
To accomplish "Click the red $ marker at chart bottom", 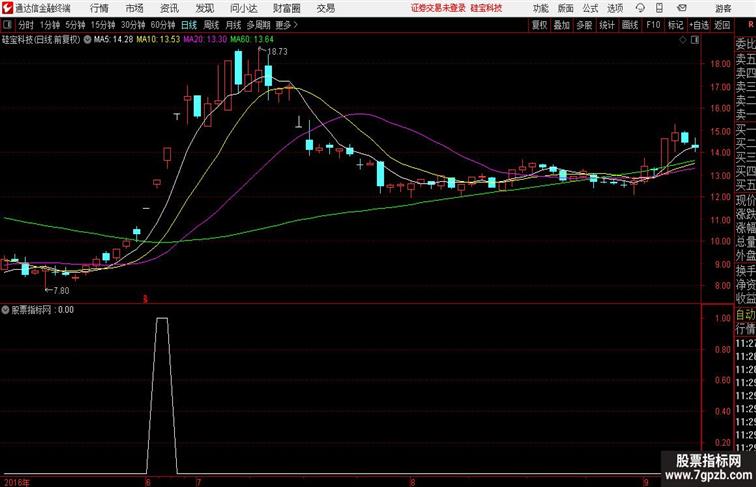I will point(145,299).
